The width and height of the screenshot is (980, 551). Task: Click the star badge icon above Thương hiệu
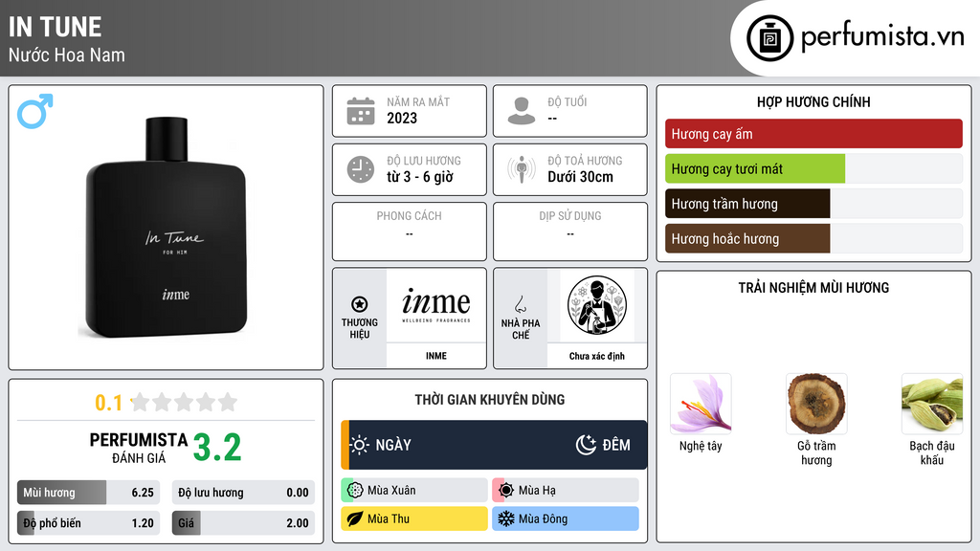[360, 304]
